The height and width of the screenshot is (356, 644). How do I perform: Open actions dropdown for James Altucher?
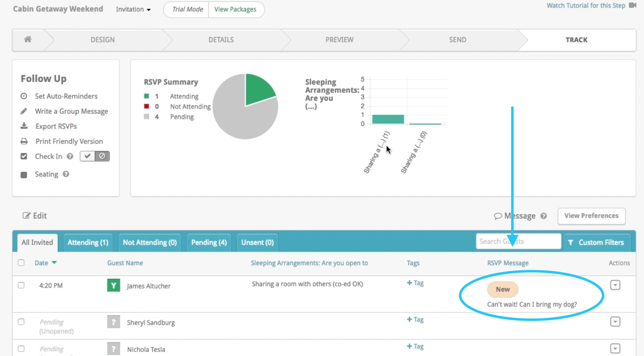tap(615, 285)
